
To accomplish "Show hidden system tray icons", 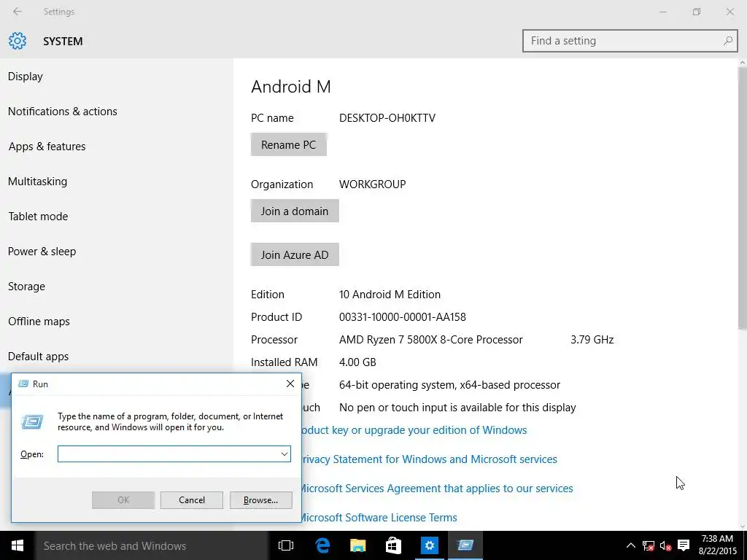I will click(630, 545).
